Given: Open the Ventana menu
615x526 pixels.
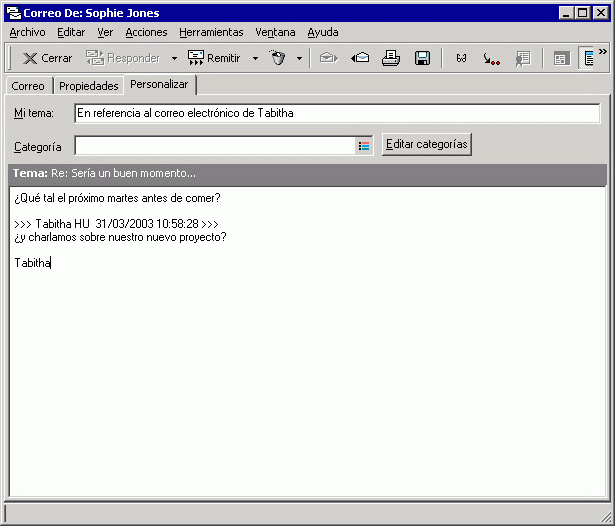Looking at the screenshot, I should click(x=275, y=32).
